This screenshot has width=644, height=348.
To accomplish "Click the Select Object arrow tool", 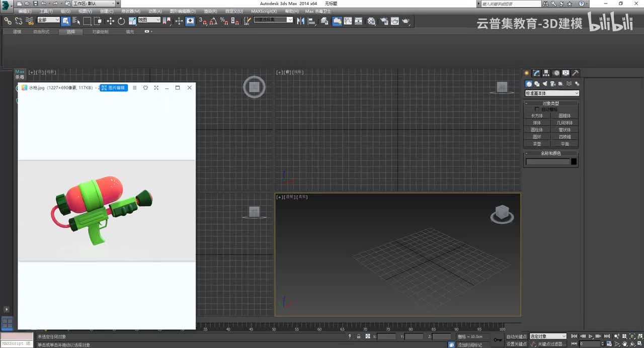I will (66, 21).
